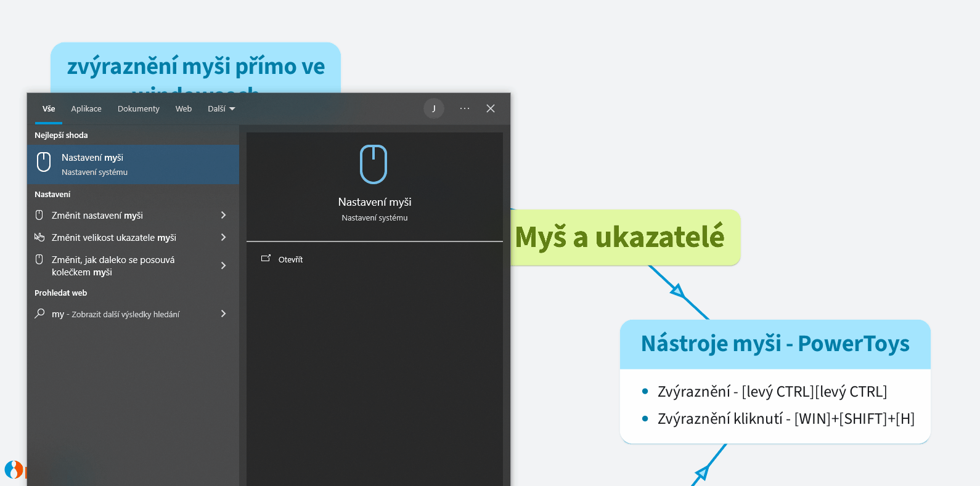
Task: Select the Web search tab
Action: [x=184, y=109]
